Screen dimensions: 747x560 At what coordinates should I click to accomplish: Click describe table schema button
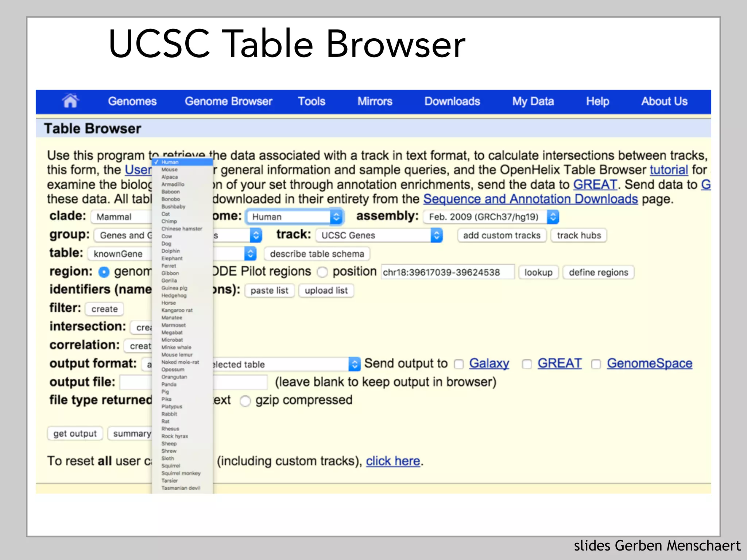tap(317, 254)
